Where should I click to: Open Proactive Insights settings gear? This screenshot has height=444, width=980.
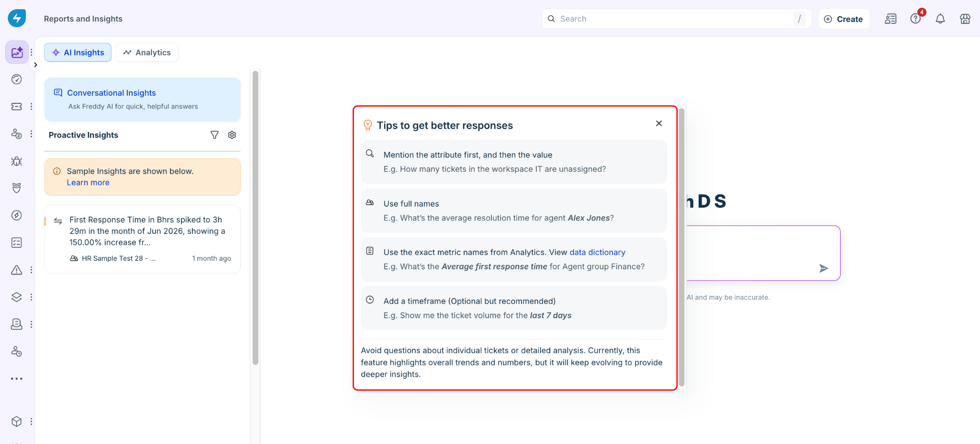(x=232, y=135)
